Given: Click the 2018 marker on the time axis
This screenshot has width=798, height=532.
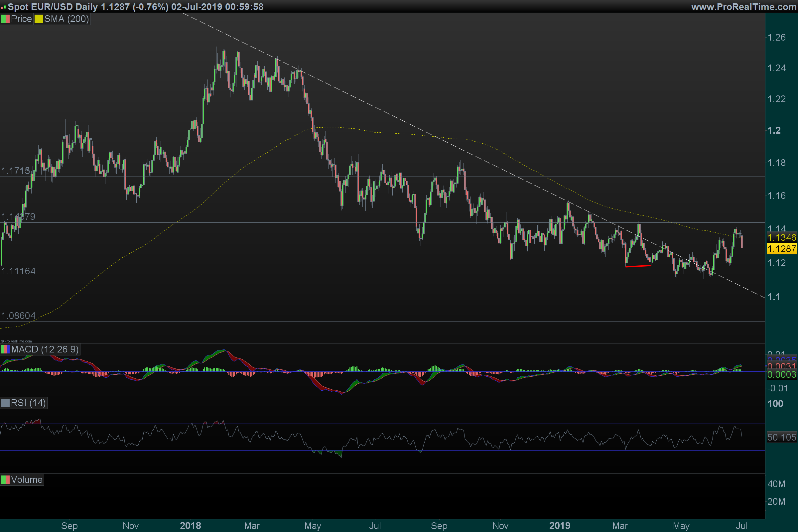Looking at the screenshot, I should click(x=190, y=526).
